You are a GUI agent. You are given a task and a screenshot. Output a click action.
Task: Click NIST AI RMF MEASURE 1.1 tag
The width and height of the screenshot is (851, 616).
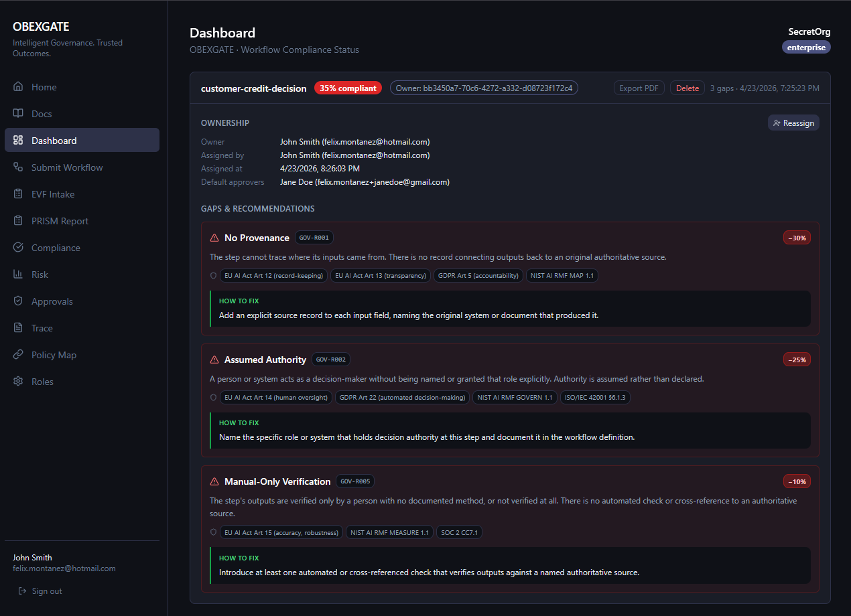(x=390, y=532)
